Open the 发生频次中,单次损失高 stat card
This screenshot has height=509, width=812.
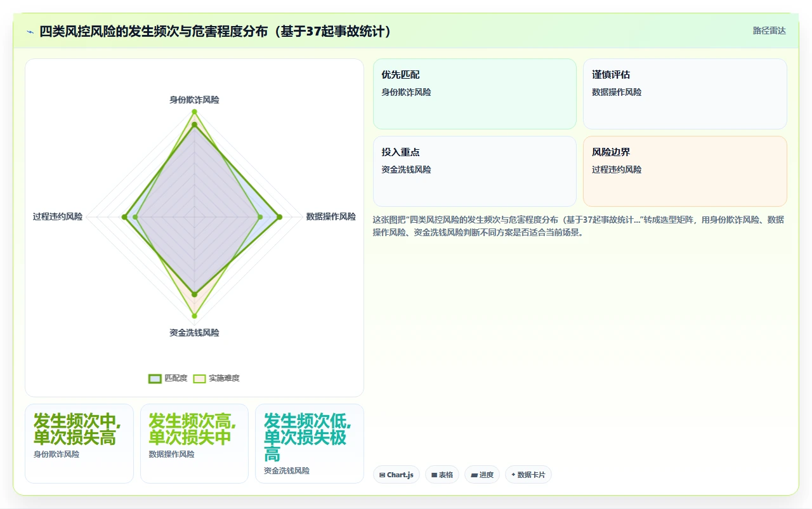[79, 444]
